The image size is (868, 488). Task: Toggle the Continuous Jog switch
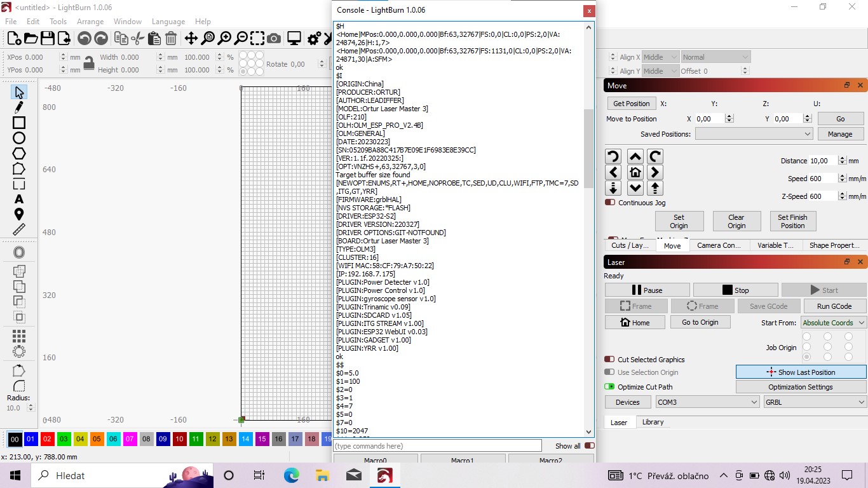tap(610, 203)
